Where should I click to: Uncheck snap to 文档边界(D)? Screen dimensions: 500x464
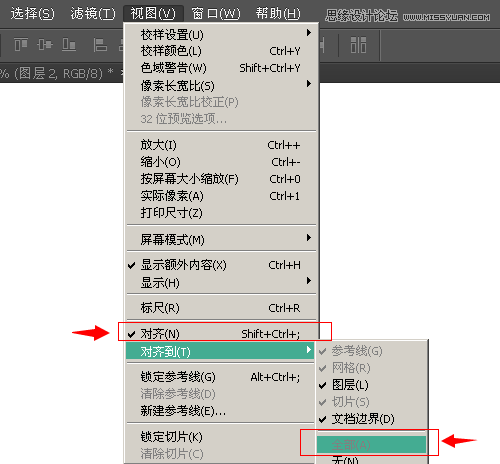(x=372, y=419)
